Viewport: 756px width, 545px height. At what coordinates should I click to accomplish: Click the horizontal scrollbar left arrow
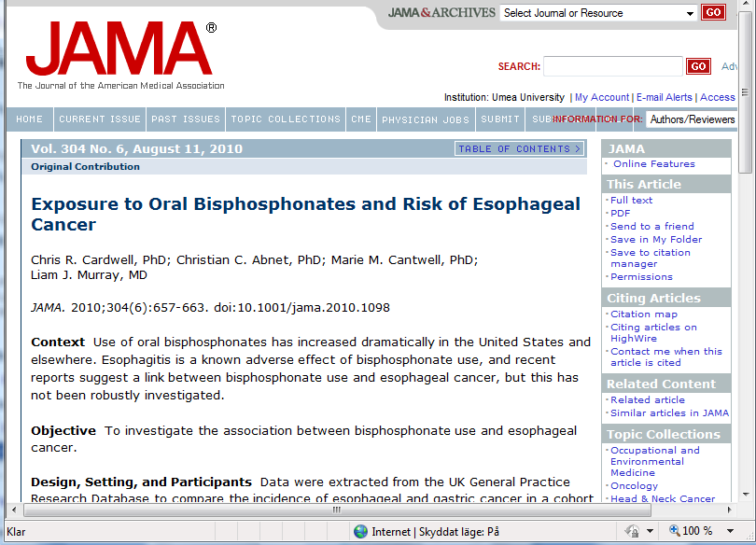click(x=14, y=510)
